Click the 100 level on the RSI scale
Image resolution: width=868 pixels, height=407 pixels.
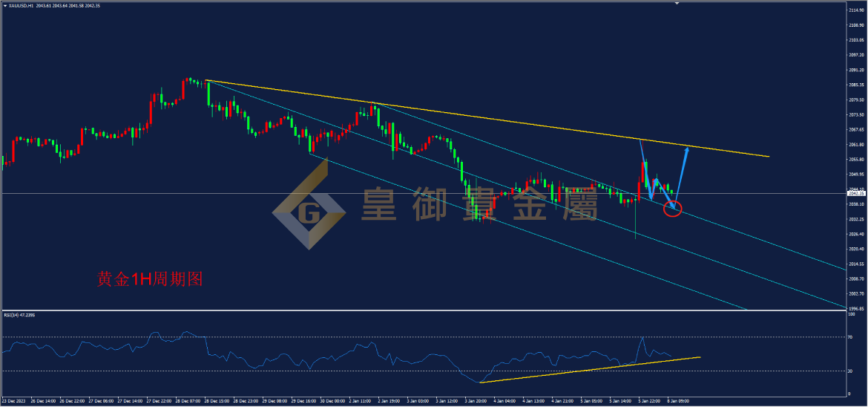click(x=852, y=314)
